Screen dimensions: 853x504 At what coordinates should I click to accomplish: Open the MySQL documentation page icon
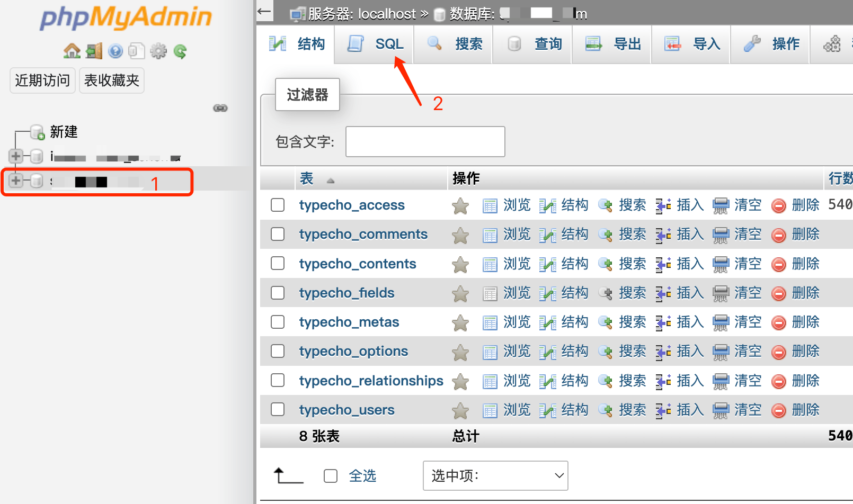137,51
